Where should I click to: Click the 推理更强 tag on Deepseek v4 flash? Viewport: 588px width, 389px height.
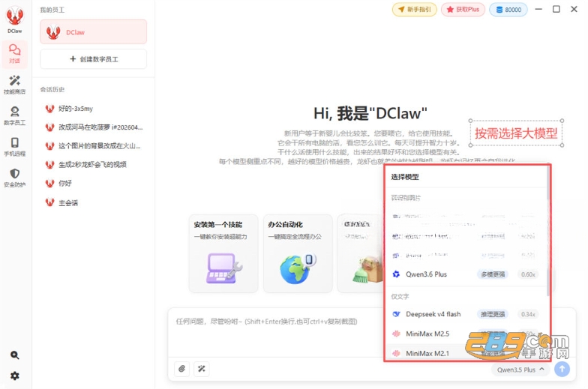pyautogui.click(x=493, y=314)
